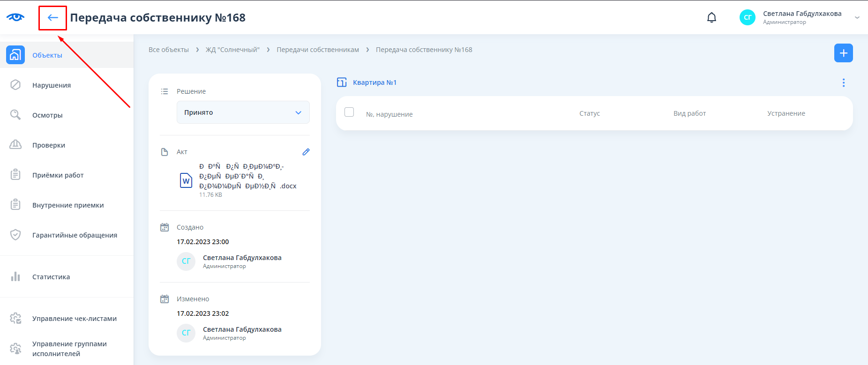Click the blue plus add button
The height and width of the screenshot is (365, 868).
tap(843, 53)
